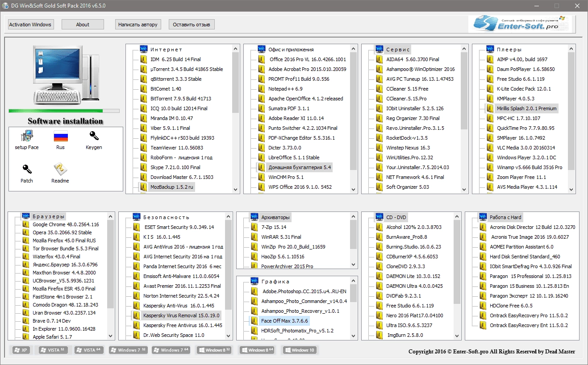Viewport: 588px width, 365px height.
Task: Click the monitor icon beside CD - DVD
Action: point(379,217)
